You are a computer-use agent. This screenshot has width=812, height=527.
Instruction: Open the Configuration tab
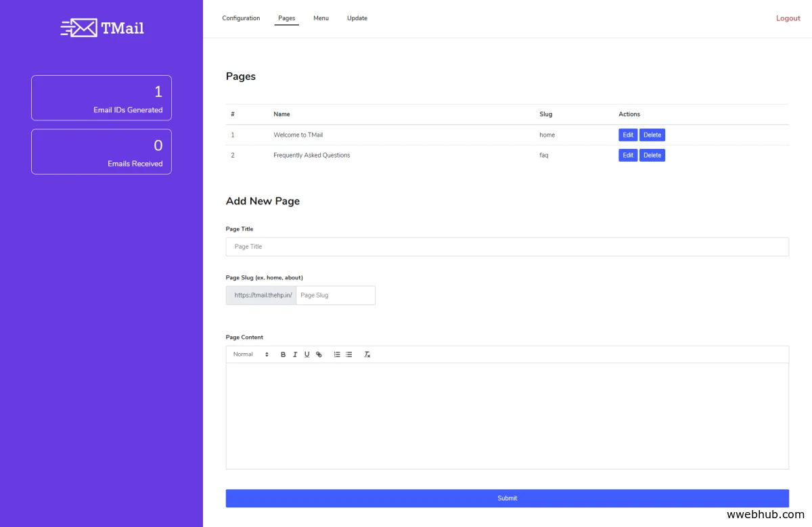click(241, 18)
